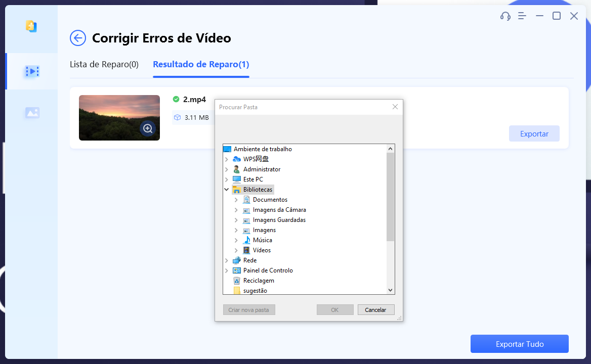Screen dimensions: 591x364
Task: Click the folder tree scroll-down arrow
Action: [390, 290]
